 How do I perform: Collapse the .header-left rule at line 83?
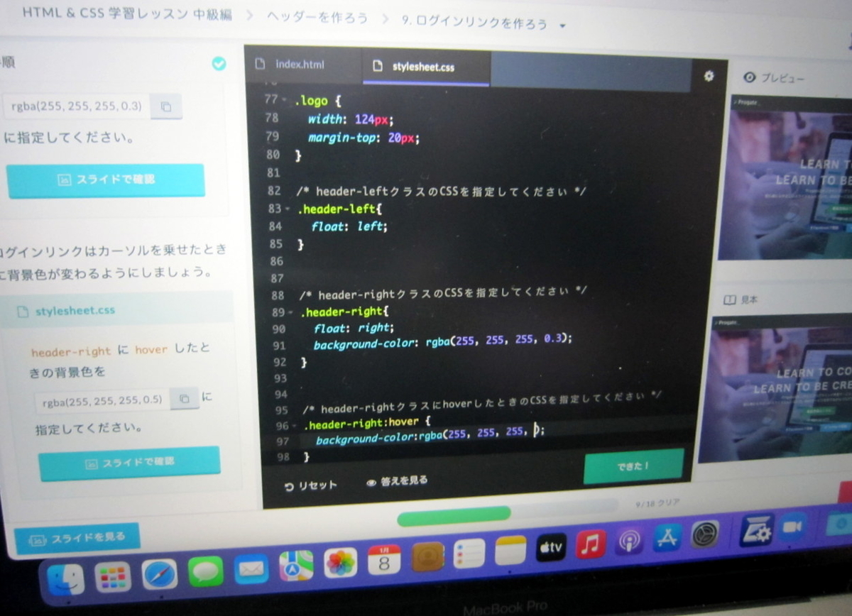coord(288,209)
